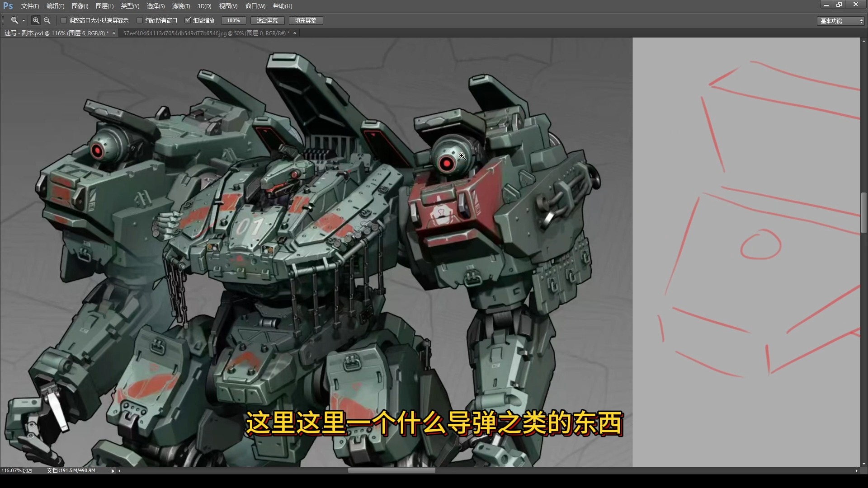Expand tool preset dropdown arrow next to magnifier

24,21
